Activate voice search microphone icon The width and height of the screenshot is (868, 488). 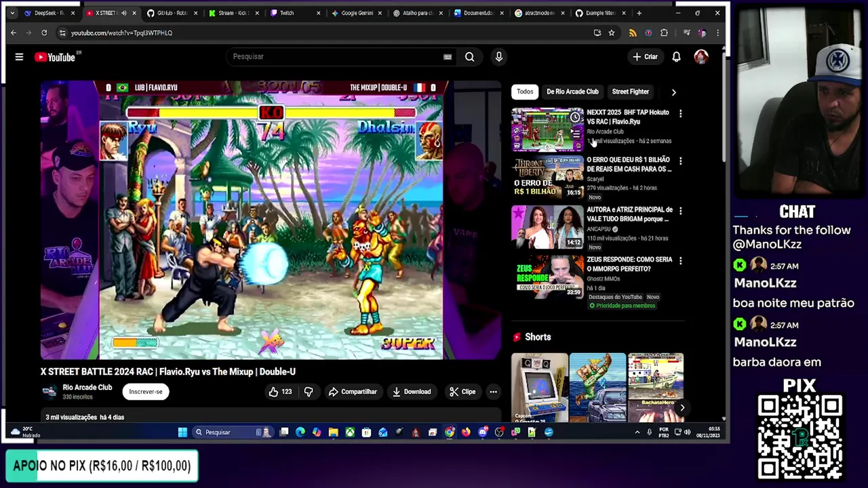point(499,57)
